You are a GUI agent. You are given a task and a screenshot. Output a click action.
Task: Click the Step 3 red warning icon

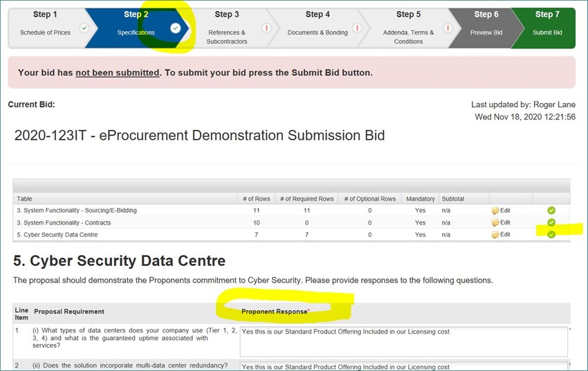point(266,28)
